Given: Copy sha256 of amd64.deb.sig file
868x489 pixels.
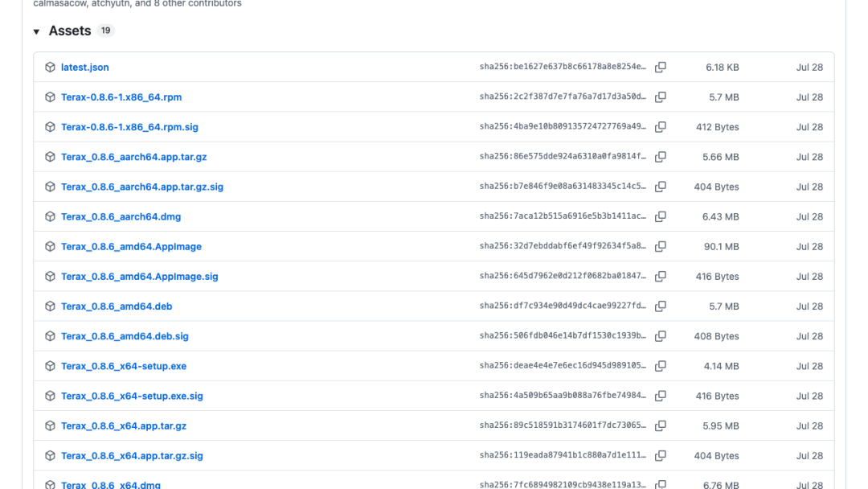Looking at the screenshot, I should 661,336.
